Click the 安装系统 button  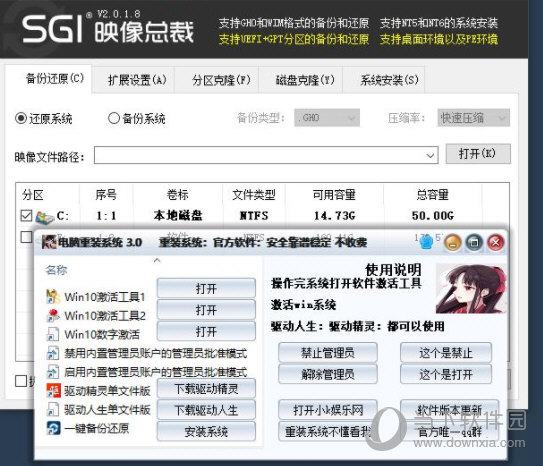click(x=206, y=432)
